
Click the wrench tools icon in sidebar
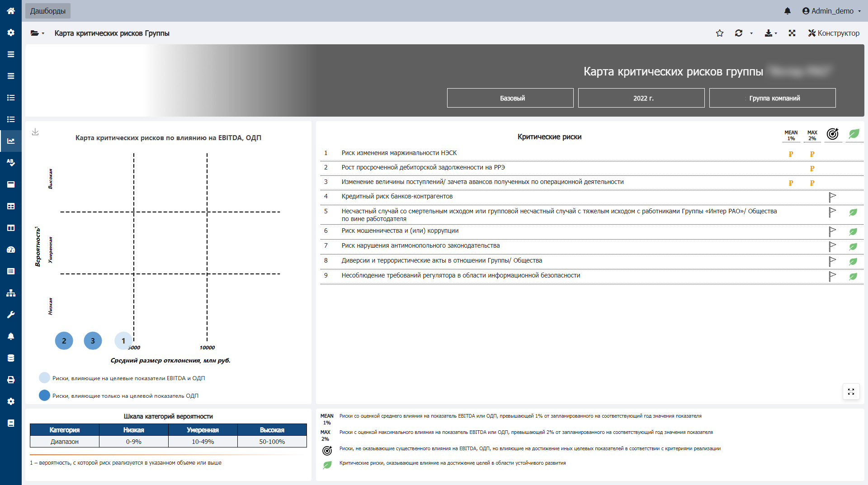coord(11,315)
